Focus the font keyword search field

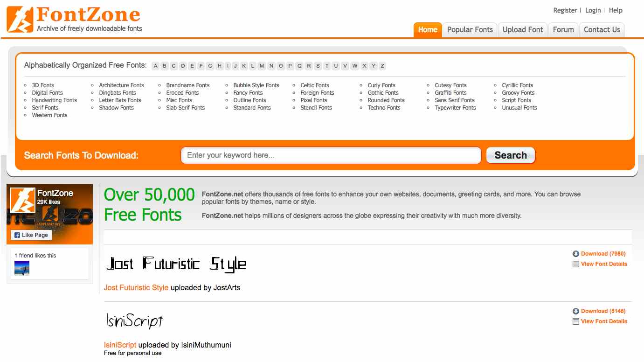pyautogui.click(x=330, y=155)
